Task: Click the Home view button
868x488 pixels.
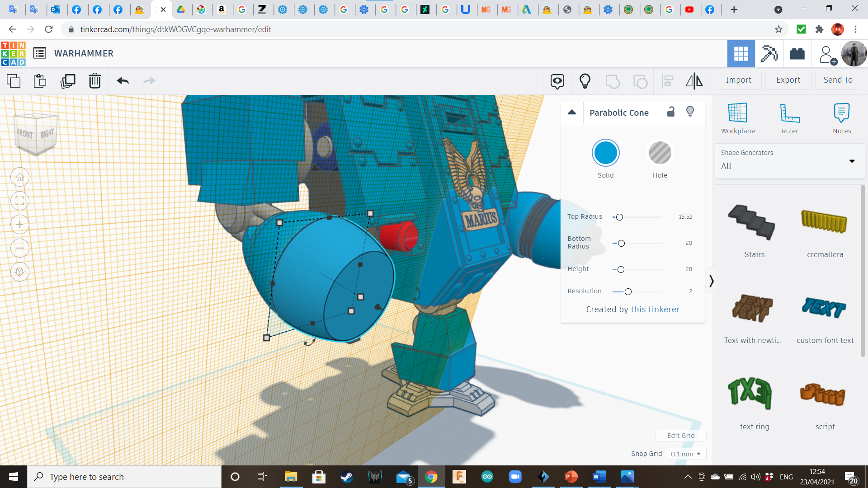Action: [x=20, y=177]
